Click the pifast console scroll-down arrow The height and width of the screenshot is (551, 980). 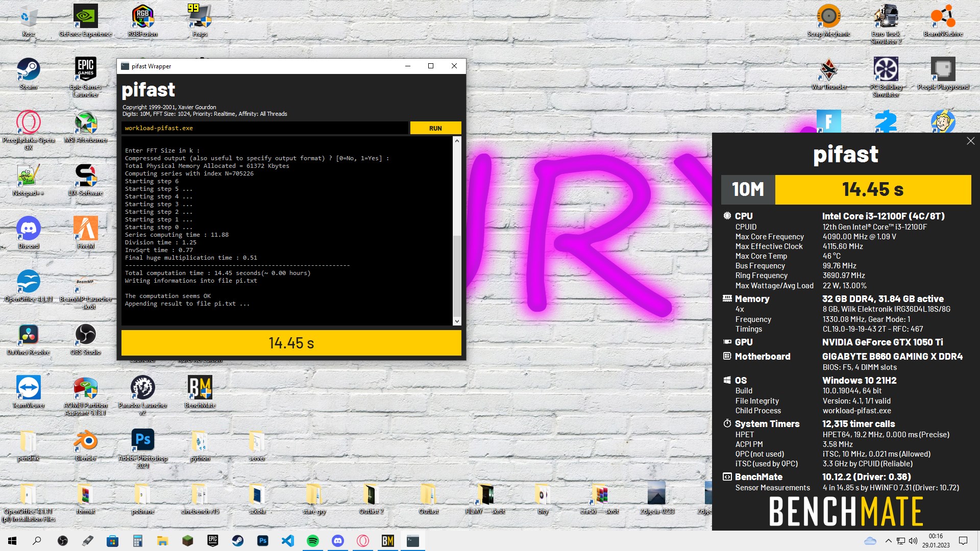(457, 321)
